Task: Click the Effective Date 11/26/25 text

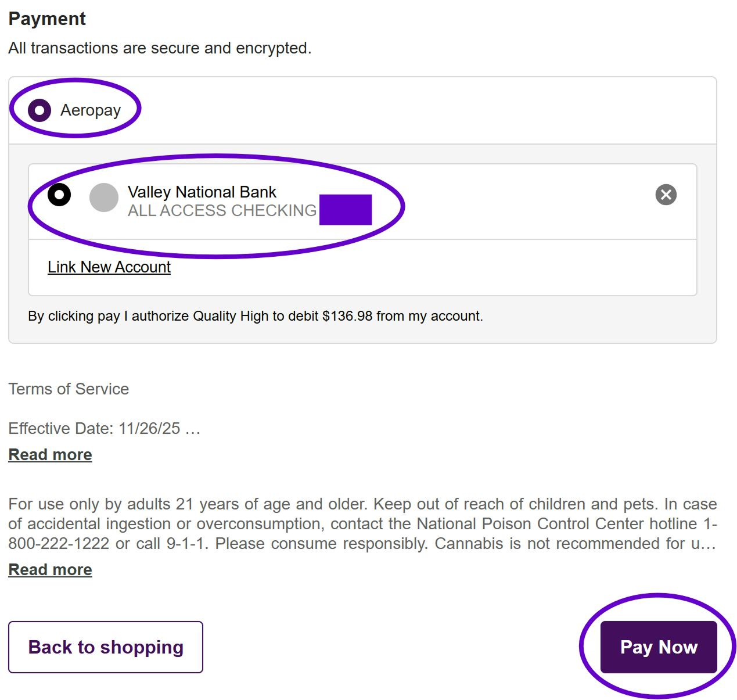Action: click(x=94, y=429)
